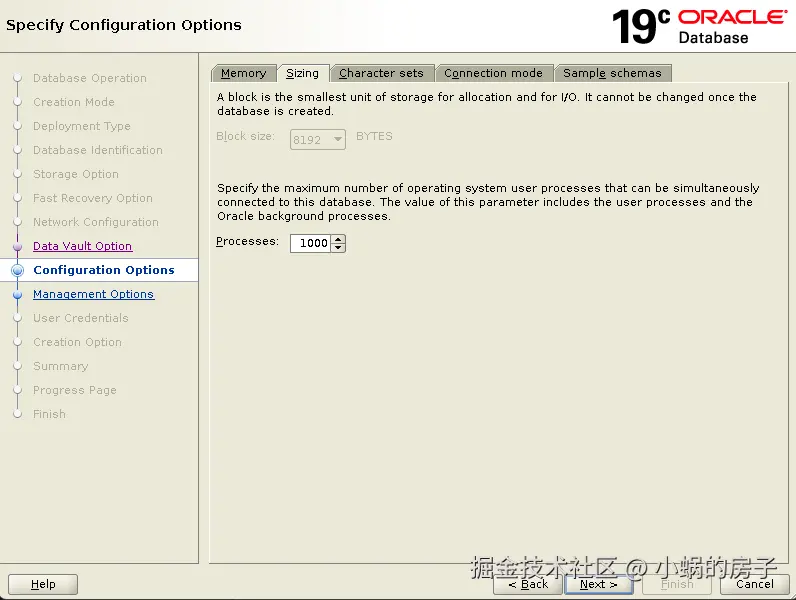Click the Back button

(x=528, y=584)
